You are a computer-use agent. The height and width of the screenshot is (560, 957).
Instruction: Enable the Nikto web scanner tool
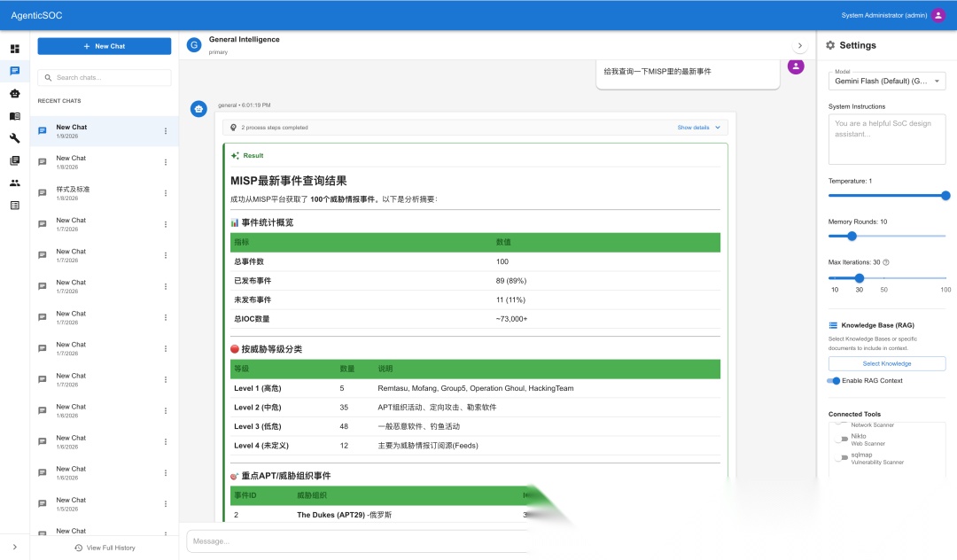pos(842,439)
